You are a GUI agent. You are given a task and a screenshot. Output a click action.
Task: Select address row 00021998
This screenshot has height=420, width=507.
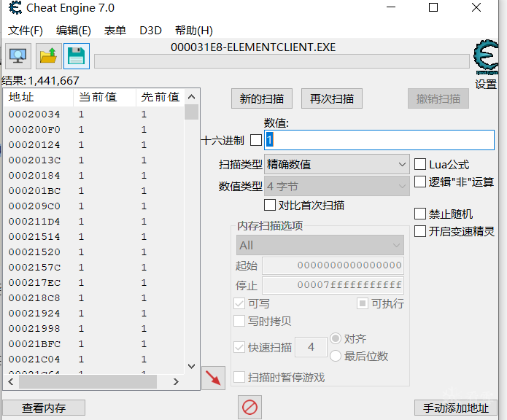(x=94, y=329)
